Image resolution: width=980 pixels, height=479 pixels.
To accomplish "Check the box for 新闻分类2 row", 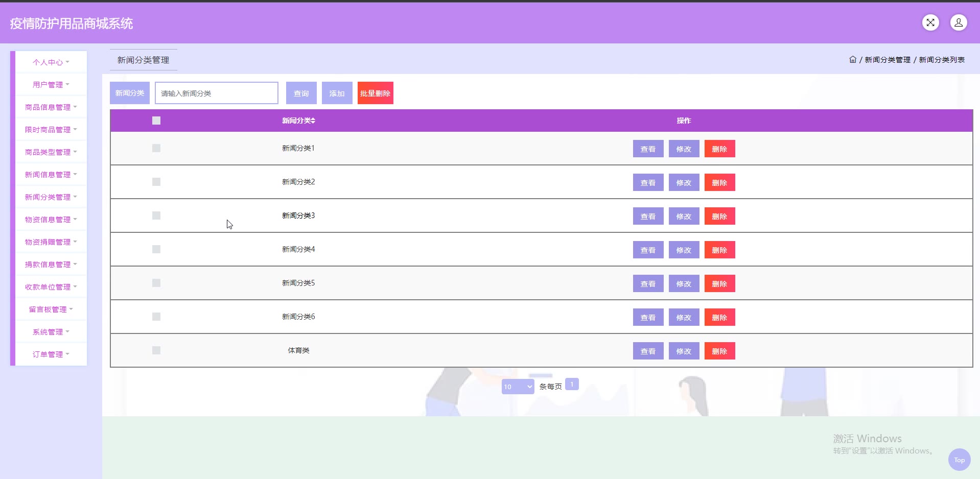I will (x=156, y=182).
